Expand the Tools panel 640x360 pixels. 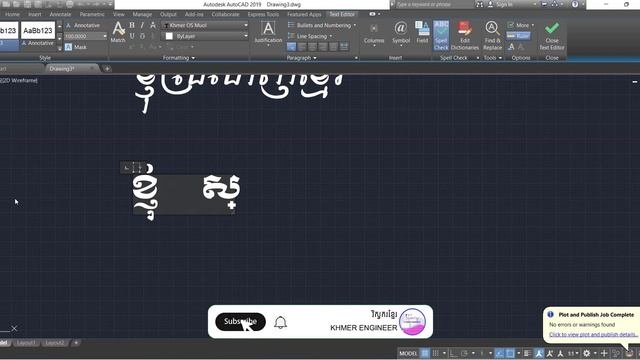tap(492, 58)
